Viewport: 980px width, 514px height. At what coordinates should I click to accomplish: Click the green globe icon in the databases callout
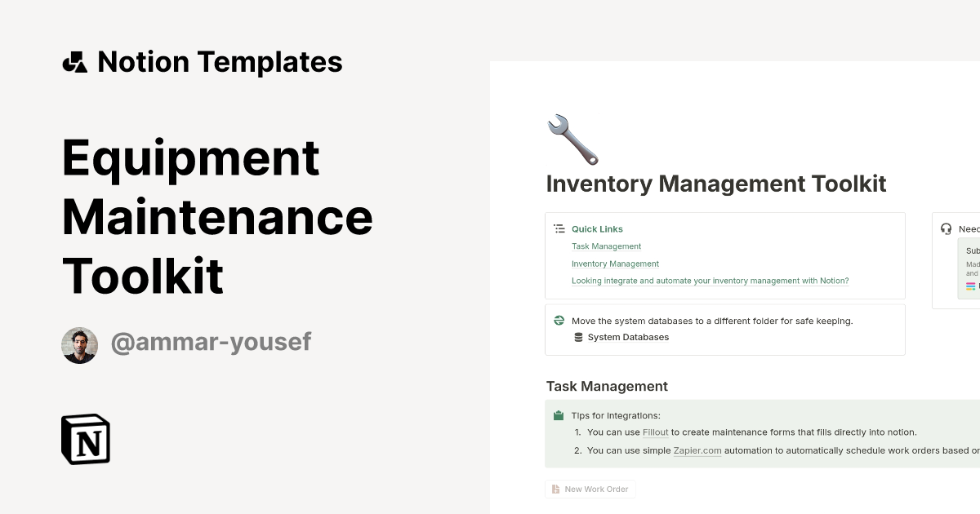click(x=559, y=321)
